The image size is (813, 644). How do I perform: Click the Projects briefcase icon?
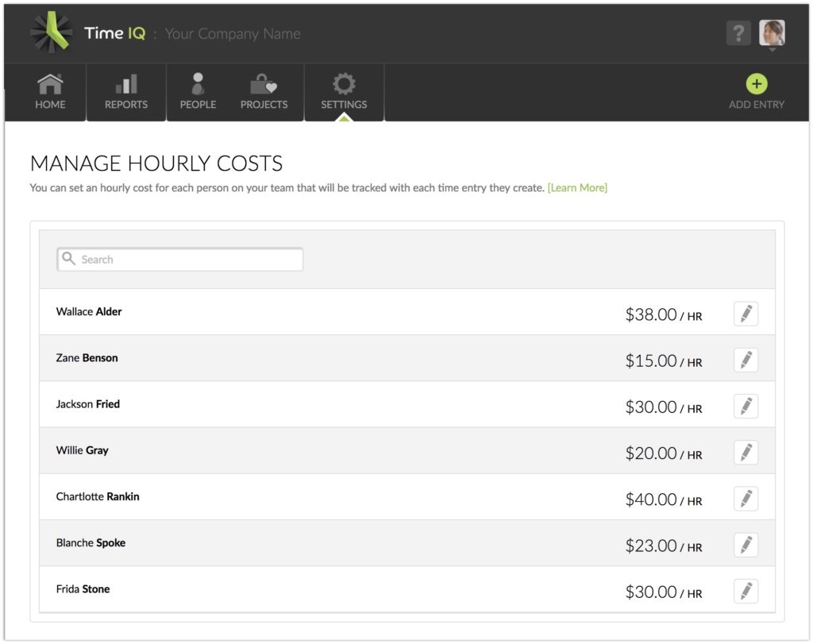click(264, 83)
